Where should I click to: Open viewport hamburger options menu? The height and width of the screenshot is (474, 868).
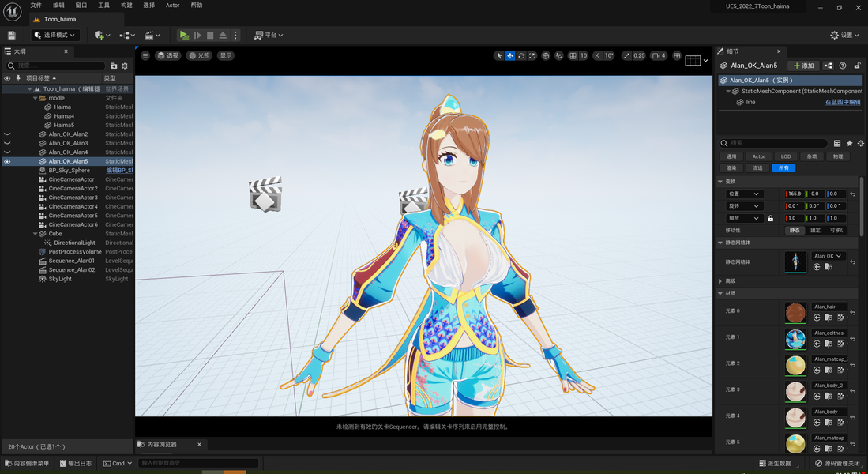point(145,55)
